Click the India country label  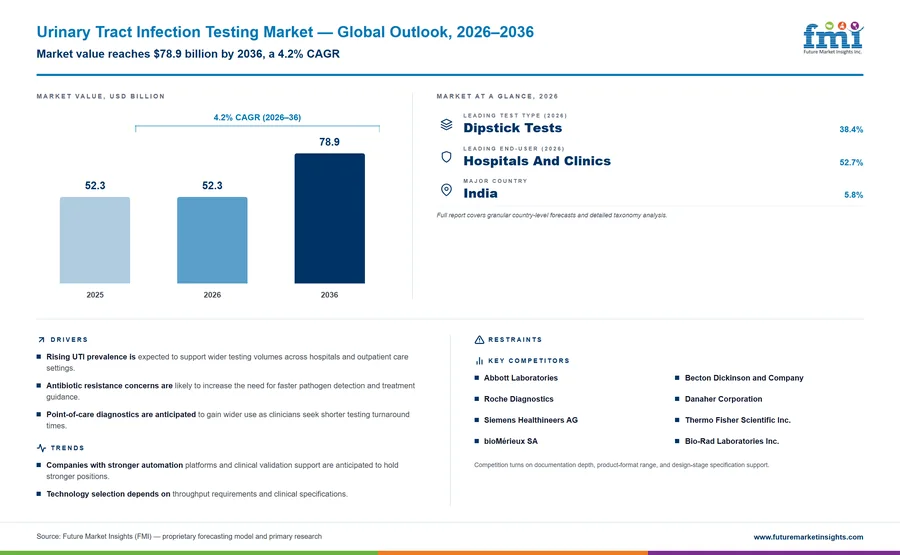(480, 193)
